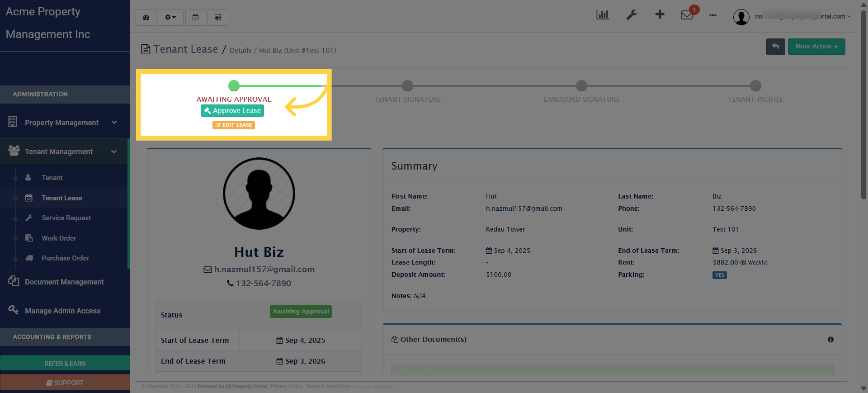The width and height of the screenshot is (868, 393).
Task: Click the wrench icon beside Service Request
Action: coord(29,218)
